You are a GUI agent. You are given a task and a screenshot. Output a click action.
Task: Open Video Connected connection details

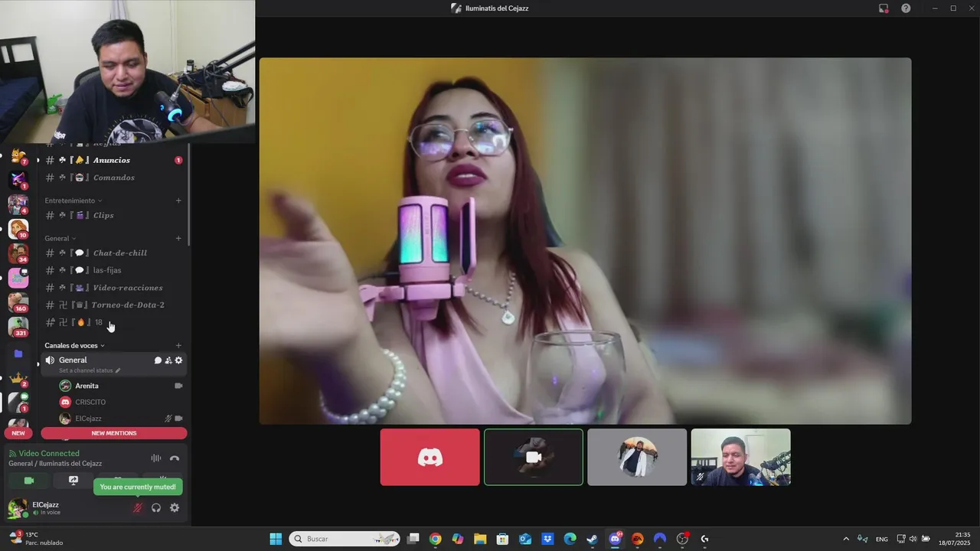[49, 454]
